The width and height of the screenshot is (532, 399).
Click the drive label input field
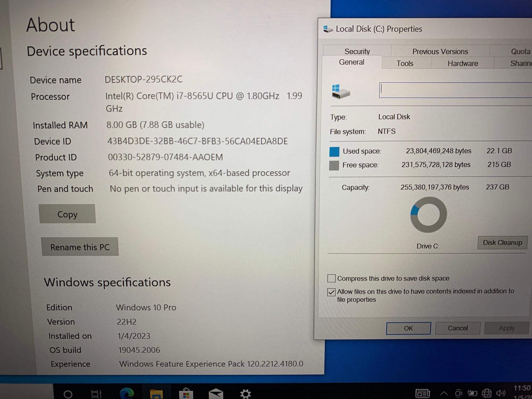tap(455, 90)
